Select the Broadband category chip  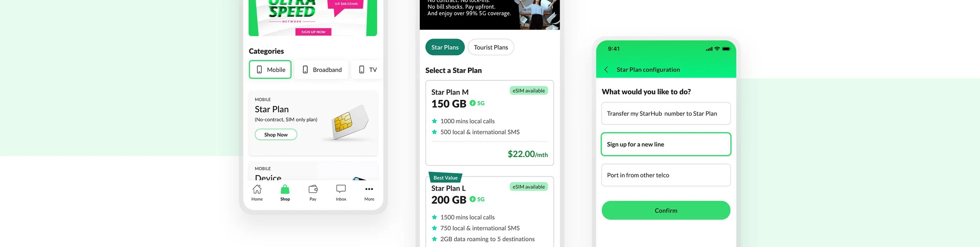321,70
